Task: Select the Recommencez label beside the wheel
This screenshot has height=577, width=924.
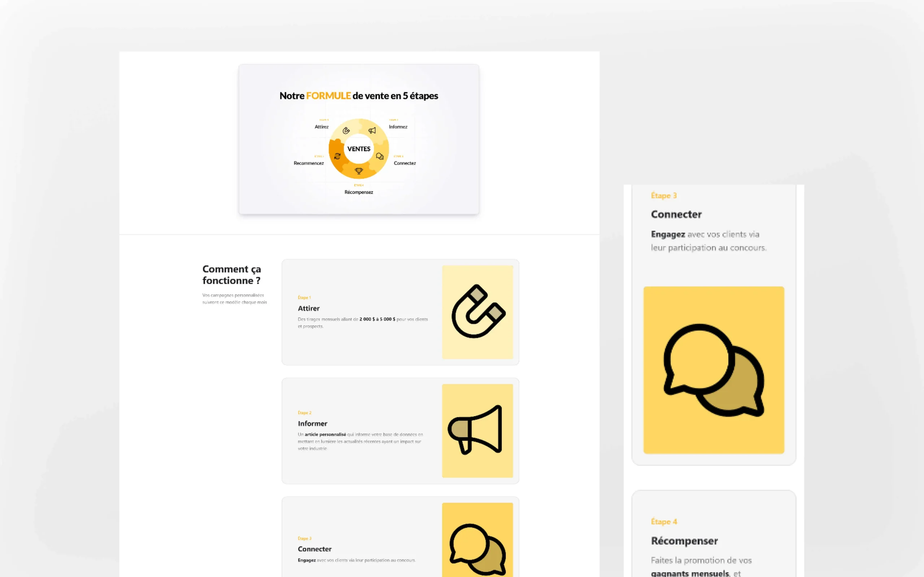Action: pos(309,163)
